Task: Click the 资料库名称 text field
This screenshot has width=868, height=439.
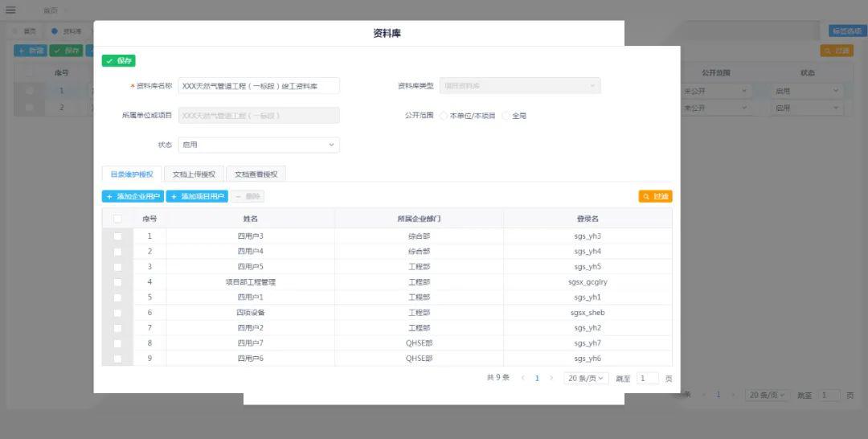Action: coord(258,86)
